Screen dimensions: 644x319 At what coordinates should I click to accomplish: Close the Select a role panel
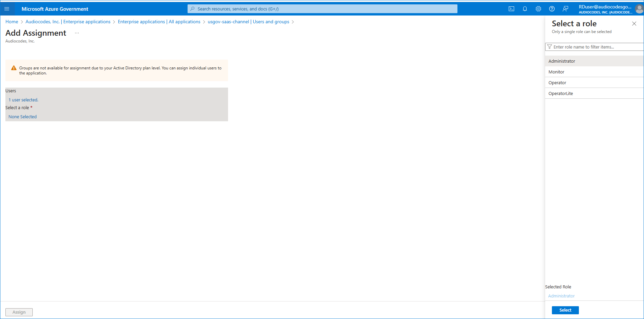[634, 24]
